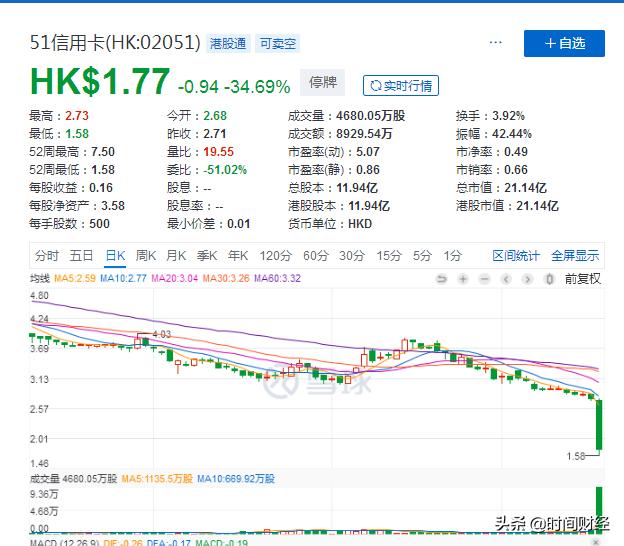The width and height of the screenshot is (624, 546).
Task: Refresh real-time quotes via 实时行情
Action: tap(400, 86)
